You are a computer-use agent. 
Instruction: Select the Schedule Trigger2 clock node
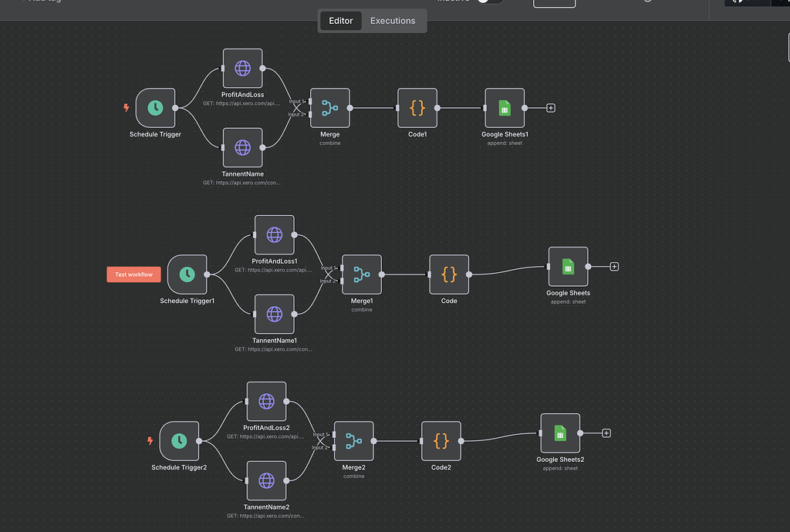[x=180, y=441]
